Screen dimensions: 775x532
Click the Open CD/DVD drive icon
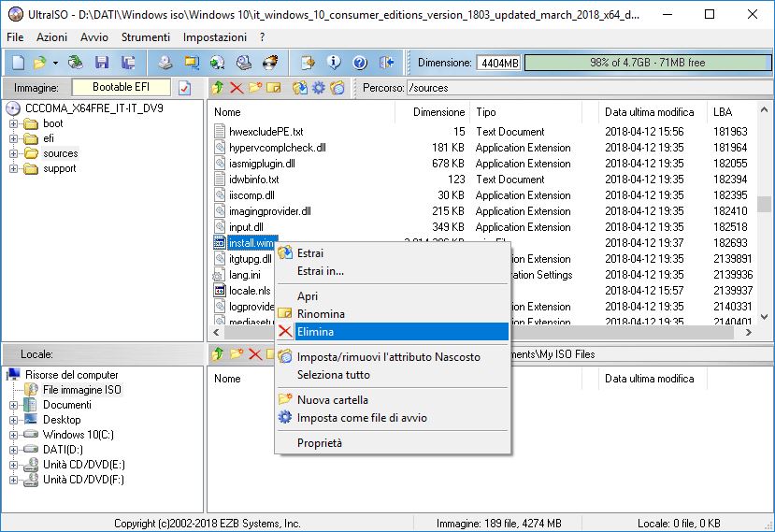coord(75,63)
